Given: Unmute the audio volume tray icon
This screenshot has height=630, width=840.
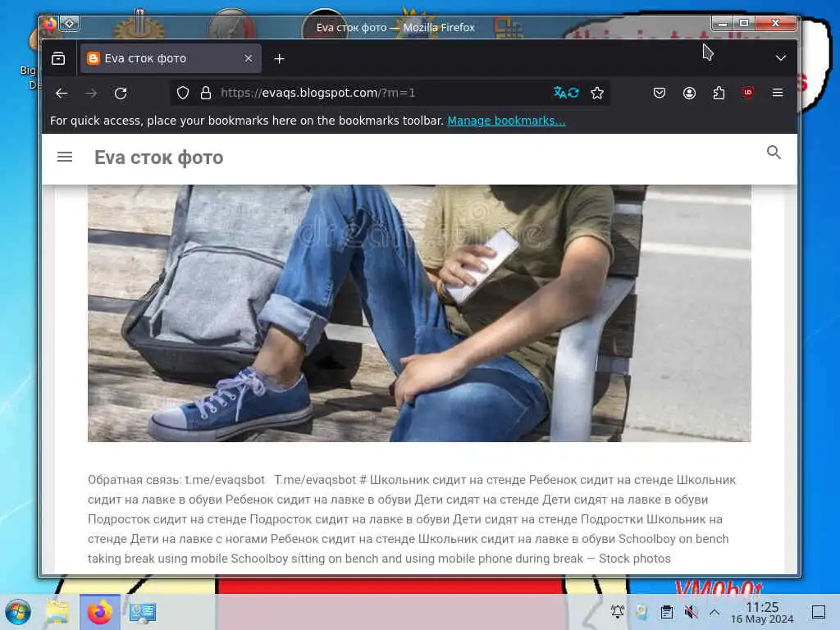Looking at the screenshot, I should coord(691,612).
